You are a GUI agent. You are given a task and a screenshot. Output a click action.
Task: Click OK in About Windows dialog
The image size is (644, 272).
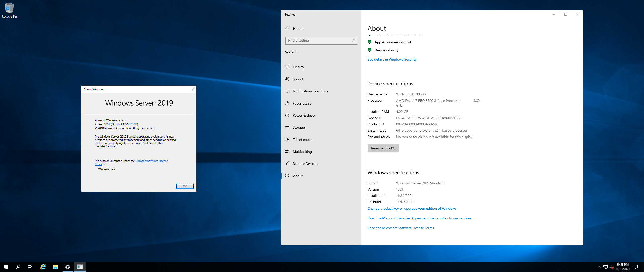(185, 186)
